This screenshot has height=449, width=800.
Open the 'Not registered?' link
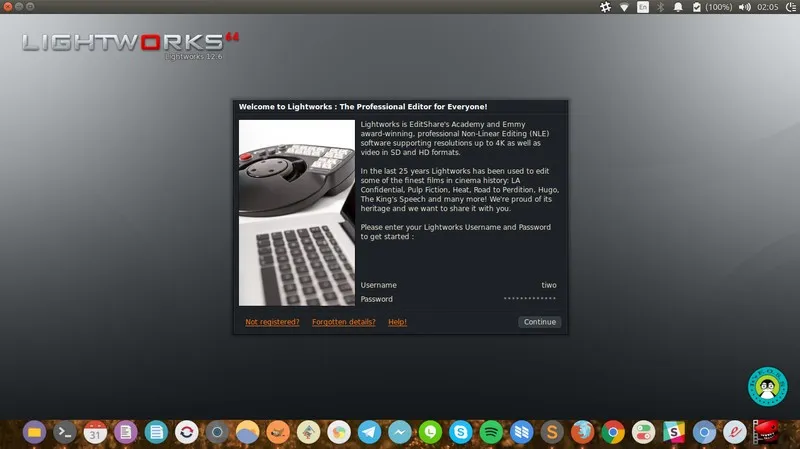pyautogui.click(x=272, y=322)
